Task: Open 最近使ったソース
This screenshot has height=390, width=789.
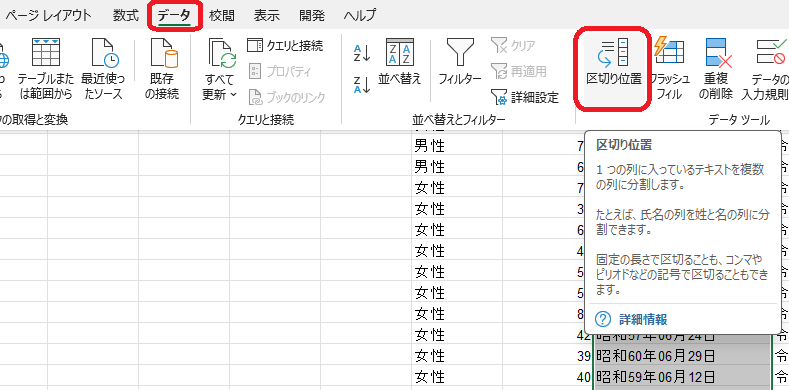Action: coord(102,69)
